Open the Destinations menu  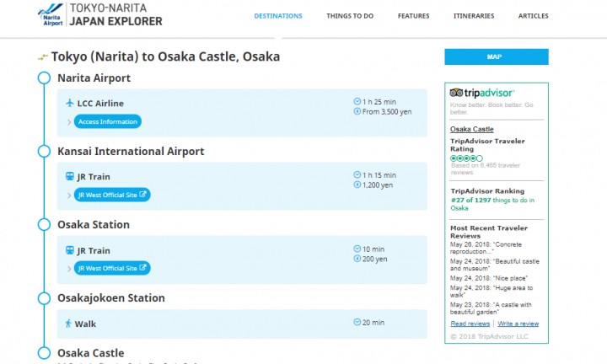point(278,16)
